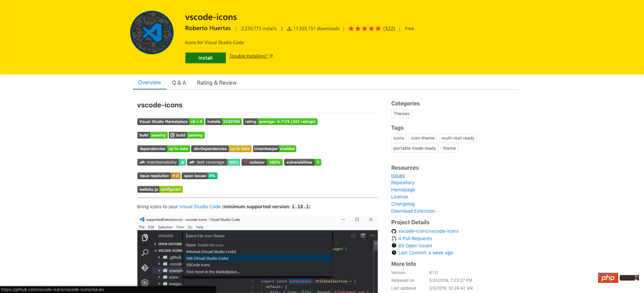Expand the examples folder arrow in preview
This screenshot has height=293, width=644.
point(159,270)
